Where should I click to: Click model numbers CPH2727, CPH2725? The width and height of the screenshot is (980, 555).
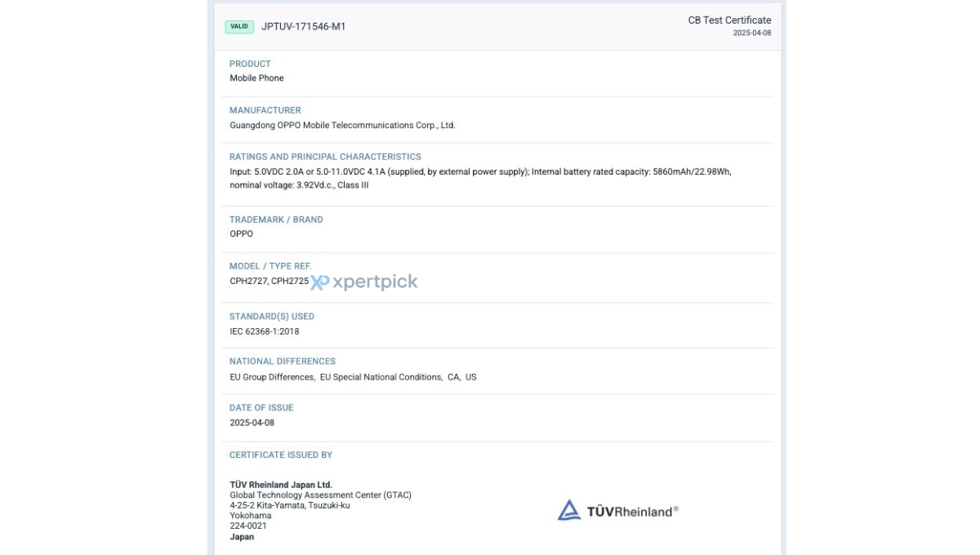269,282
